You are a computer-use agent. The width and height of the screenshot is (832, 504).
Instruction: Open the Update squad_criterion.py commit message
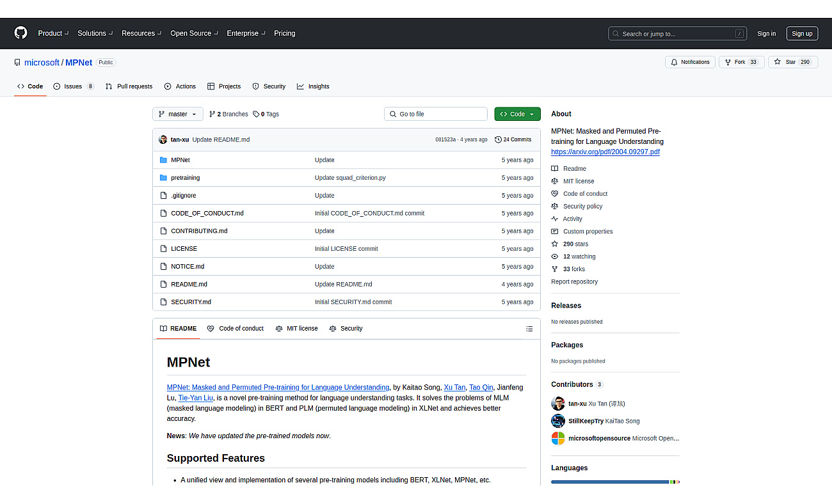pos(350,178)
